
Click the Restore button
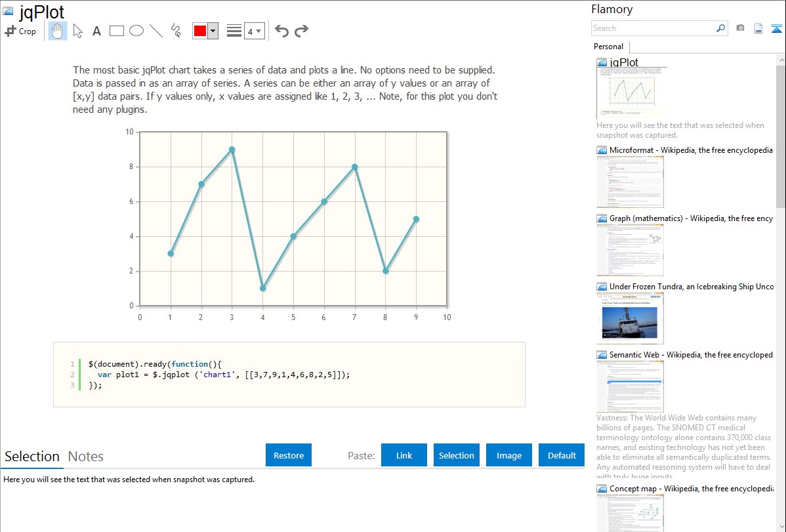[289, 455]
